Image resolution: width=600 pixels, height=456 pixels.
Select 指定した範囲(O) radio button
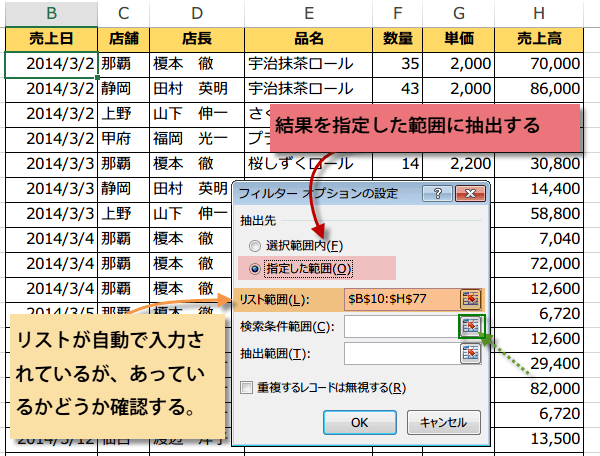(x=255, y=269)
